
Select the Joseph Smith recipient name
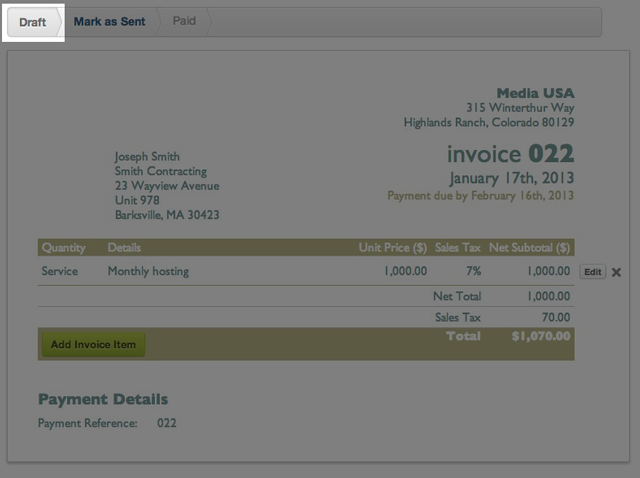[147, 157]
